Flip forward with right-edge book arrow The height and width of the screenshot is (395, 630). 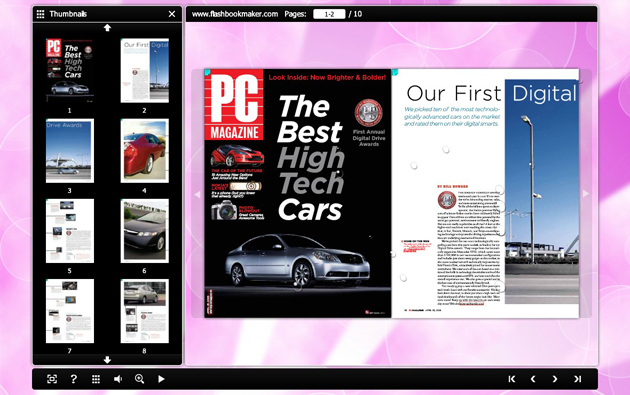click(x=586, y=194)
